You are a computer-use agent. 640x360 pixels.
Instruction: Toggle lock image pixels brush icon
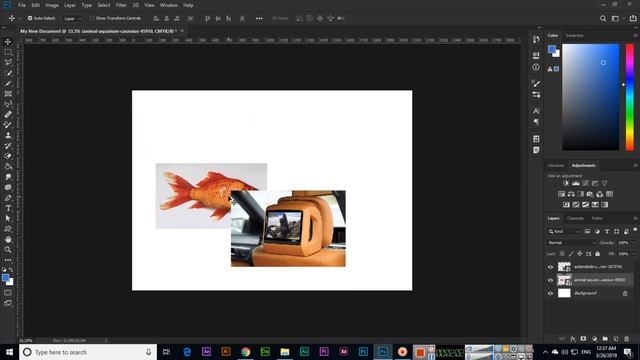[x=571, y=254]
